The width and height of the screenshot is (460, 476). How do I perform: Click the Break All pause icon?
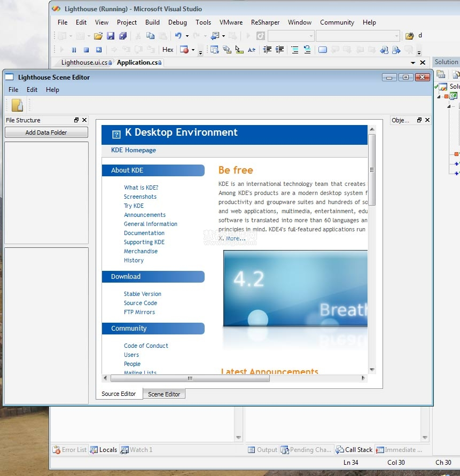click(74, 50)
